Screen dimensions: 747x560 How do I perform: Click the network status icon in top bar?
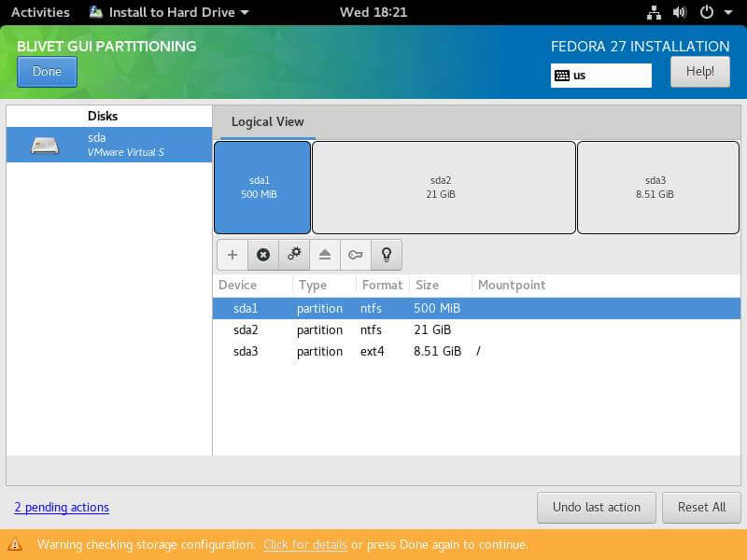click(x=654, y=12)
